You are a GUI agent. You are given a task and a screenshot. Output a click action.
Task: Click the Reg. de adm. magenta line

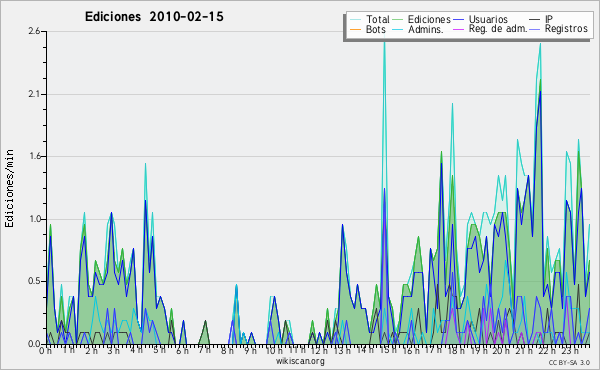[459, 29]
